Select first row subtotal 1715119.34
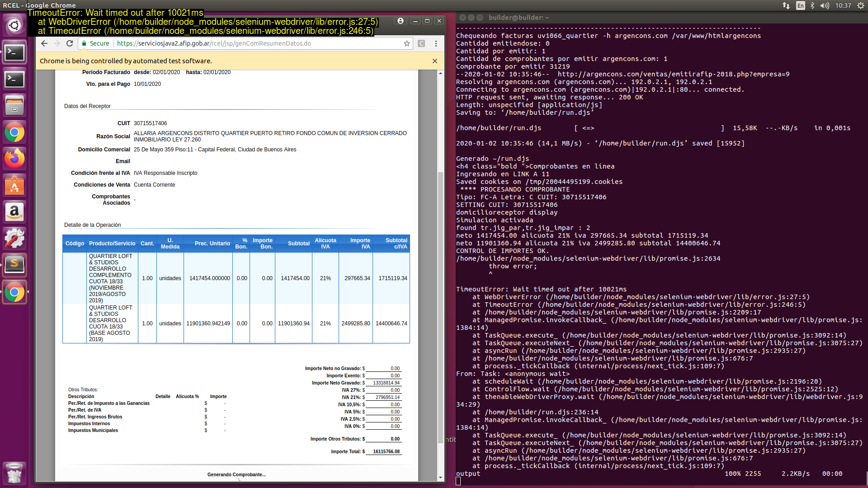This screenshot has width=868, height=488. pyautogui.click(x=393, y=278)
